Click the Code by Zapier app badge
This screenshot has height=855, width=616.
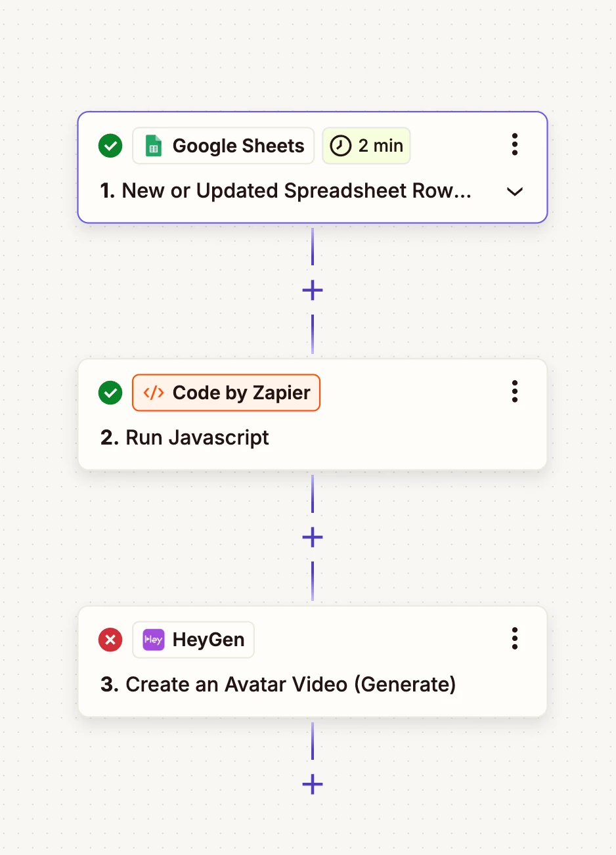[226, 393]
